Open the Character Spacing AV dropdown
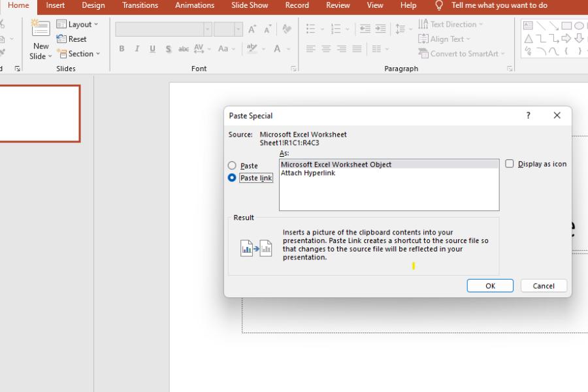The image size is (588, 392). 203,49
